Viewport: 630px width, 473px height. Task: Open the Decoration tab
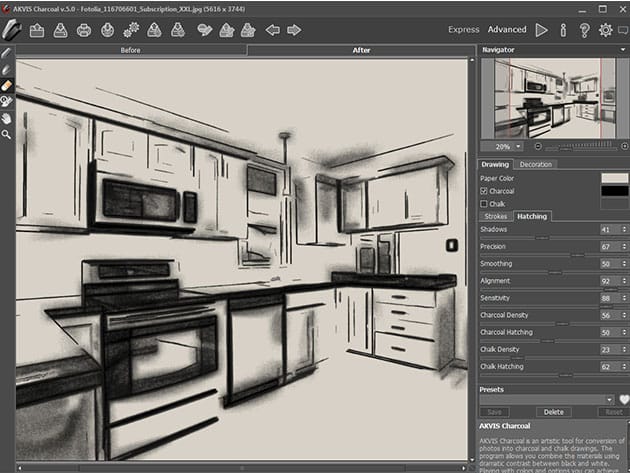point(536,164)
